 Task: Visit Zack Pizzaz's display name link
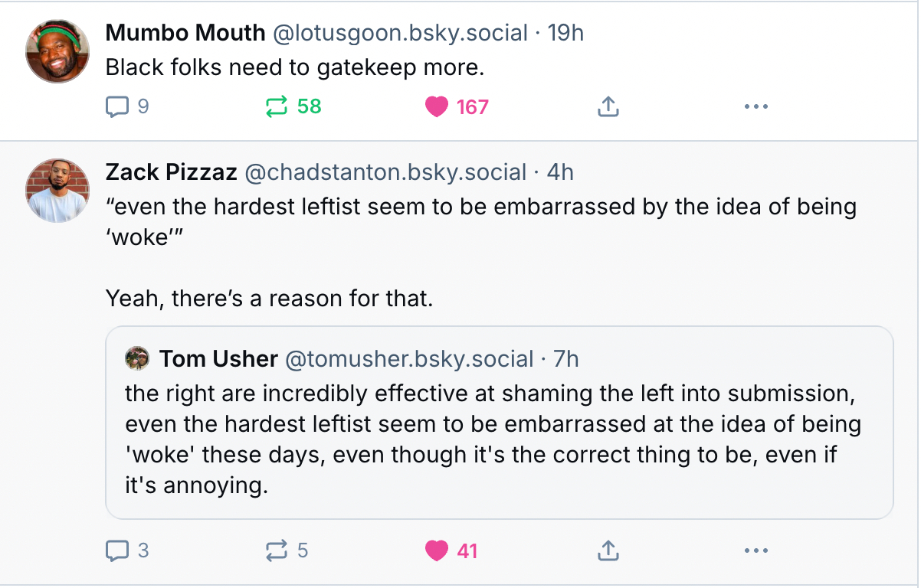point(171,172)
